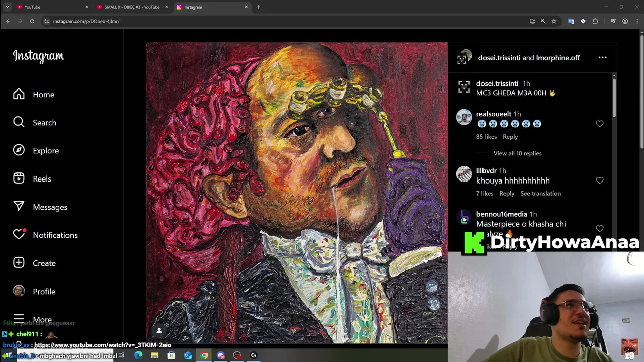This screenshot has height=362, width=644.
Task: Like realsoueelt's comment
Action: (599, 124)
